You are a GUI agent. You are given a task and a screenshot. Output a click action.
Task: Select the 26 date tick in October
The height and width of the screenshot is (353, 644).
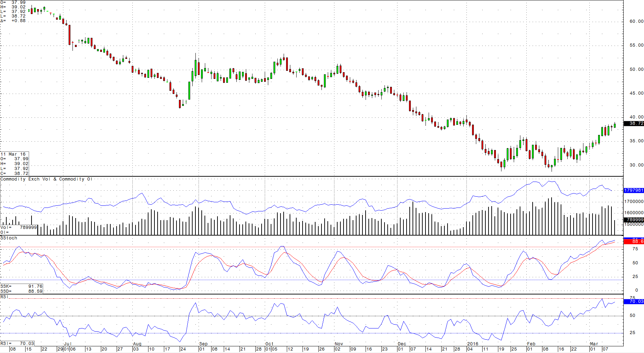coord(321,349)
